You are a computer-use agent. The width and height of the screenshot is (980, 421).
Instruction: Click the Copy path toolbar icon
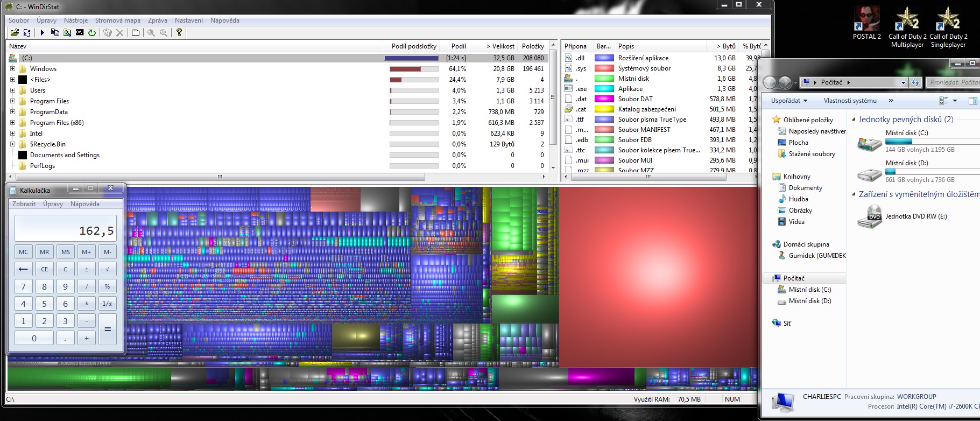pos(54,33)
